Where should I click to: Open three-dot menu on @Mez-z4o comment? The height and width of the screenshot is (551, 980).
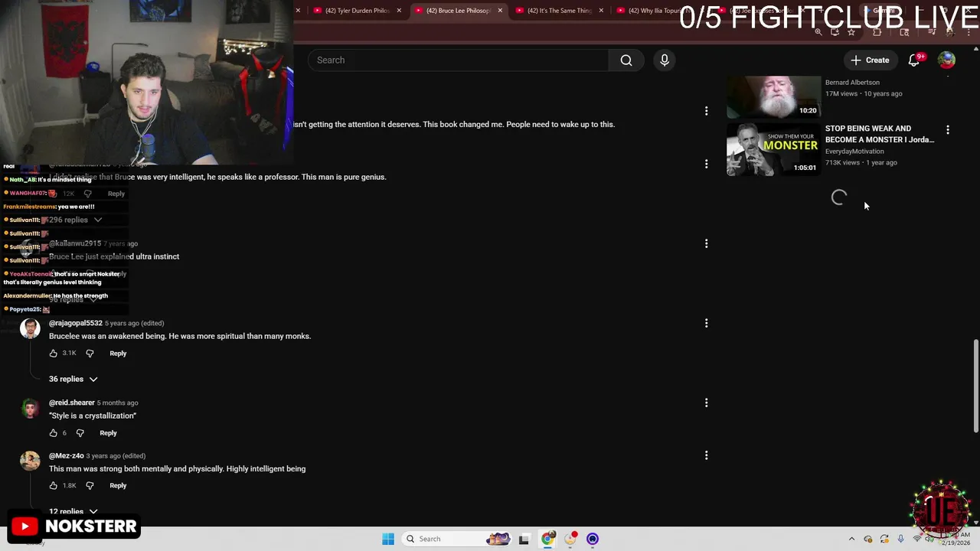pyautogui.click(x=706, y=455)
